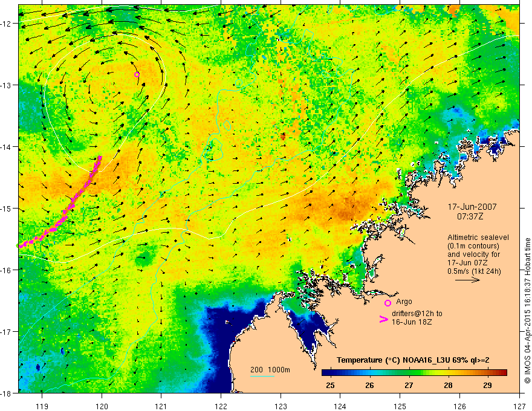Click the longitude axis label 121
This screenshot has height=411, width=532.
(x=161, y=406)
